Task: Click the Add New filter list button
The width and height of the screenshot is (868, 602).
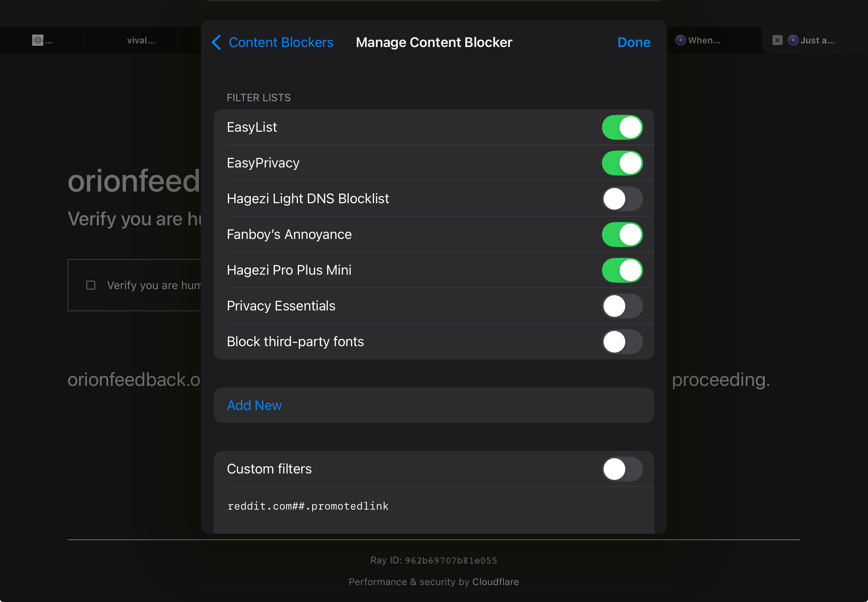Action: click(x=254, y=405)
